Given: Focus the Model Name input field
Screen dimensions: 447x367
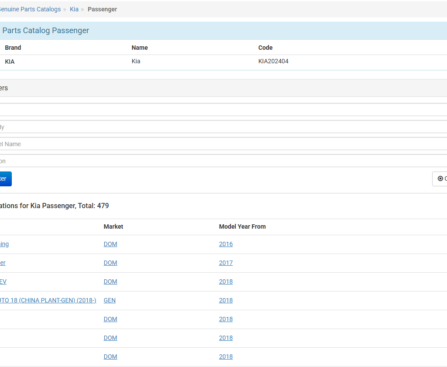Looking at the screenshot, I should [223, 144].
